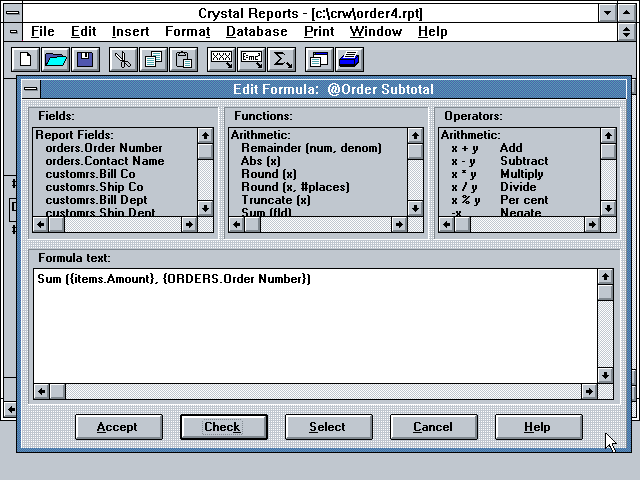This screenshot has height=480, width=640.
Task: Select customrs.Bill Dept field
Action: point(96,200)
